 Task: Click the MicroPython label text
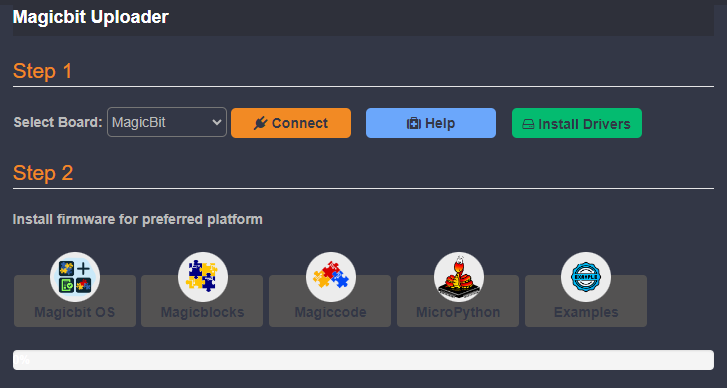[458, 312]
